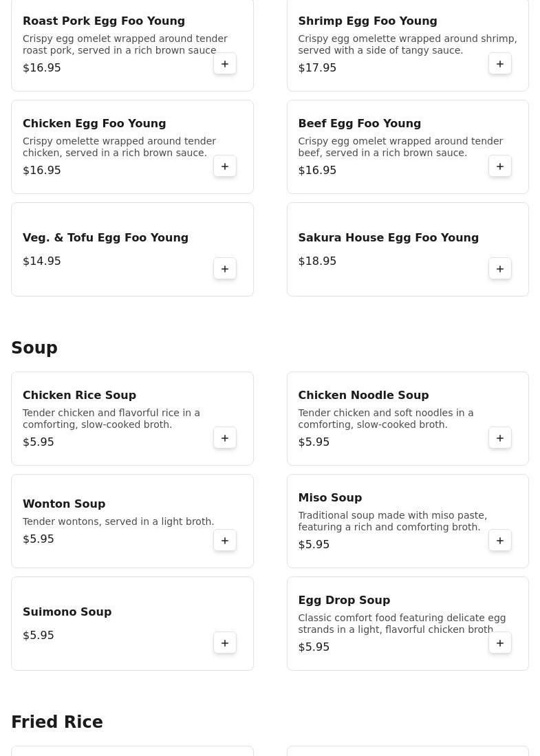Add Suimono Soup to cart
540x756 pixels.
(225, 643)
